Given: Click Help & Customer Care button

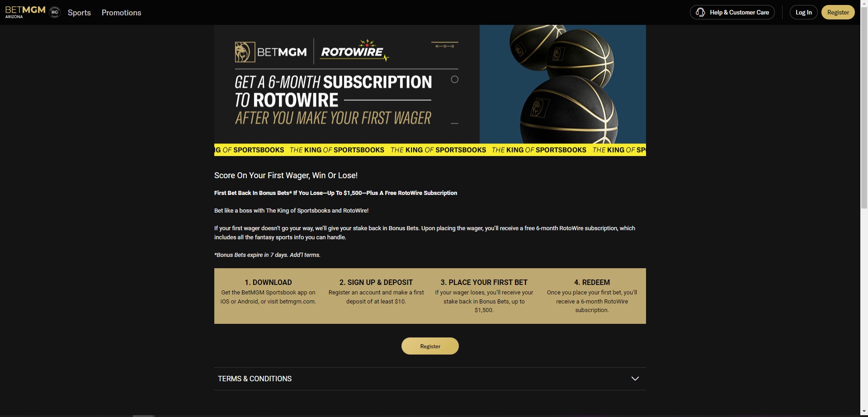Looking at the screenshot, I should click(732, 12).
